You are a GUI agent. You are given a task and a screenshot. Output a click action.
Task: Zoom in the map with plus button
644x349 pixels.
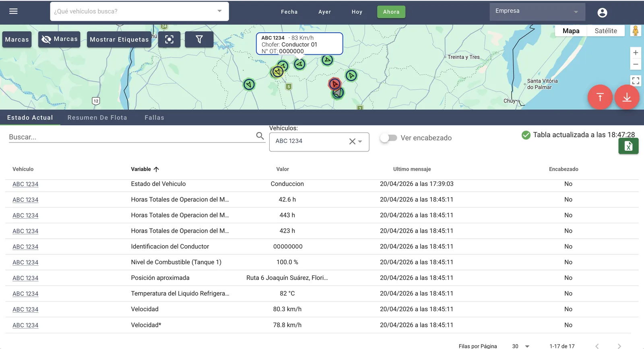point(636,53)
